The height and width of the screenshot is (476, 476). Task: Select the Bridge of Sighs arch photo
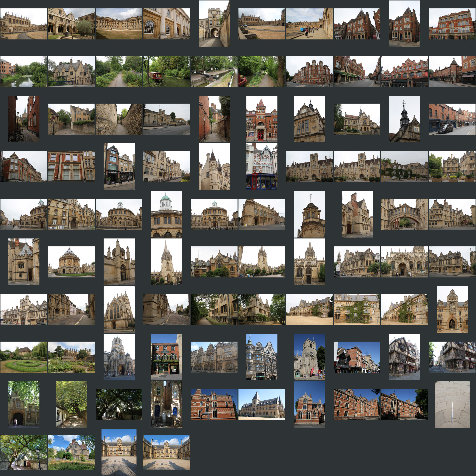[x=404, y=214]
